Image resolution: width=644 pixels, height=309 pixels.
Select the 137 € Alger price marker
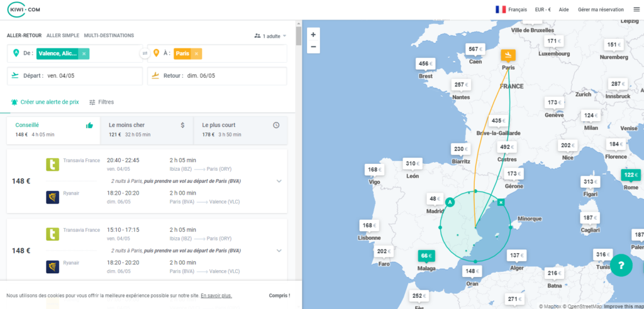[x=517, y=255]
